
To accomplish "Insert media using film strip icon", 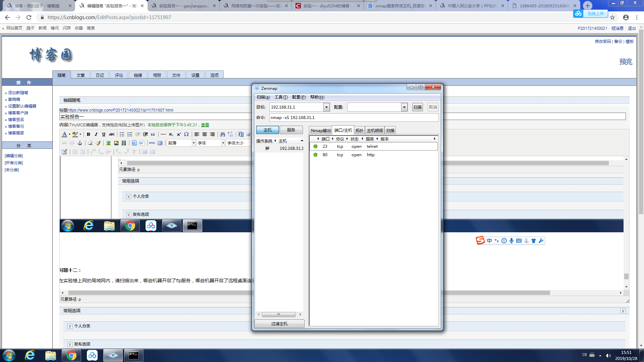I will click(x=124, y=143).
